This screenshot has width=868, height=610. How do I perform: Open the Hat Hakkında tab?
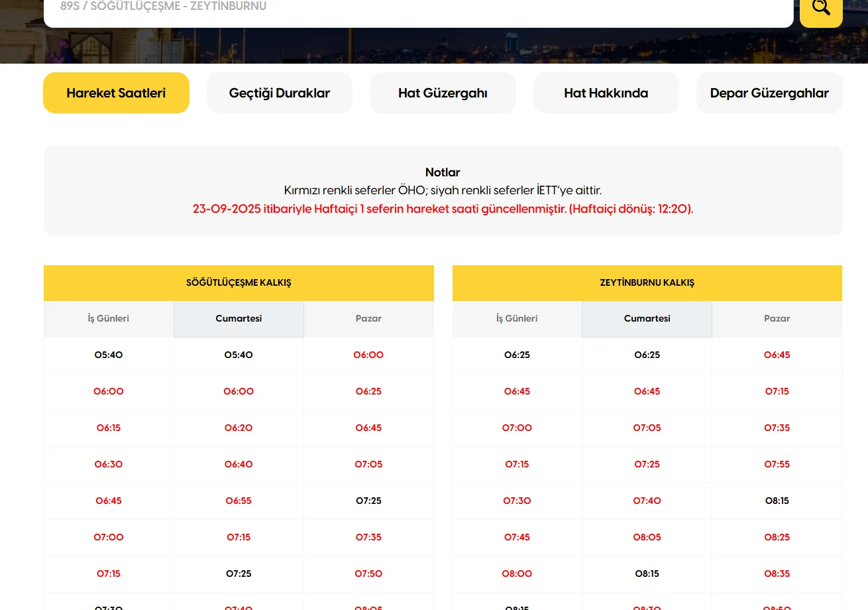coord(606,93)
